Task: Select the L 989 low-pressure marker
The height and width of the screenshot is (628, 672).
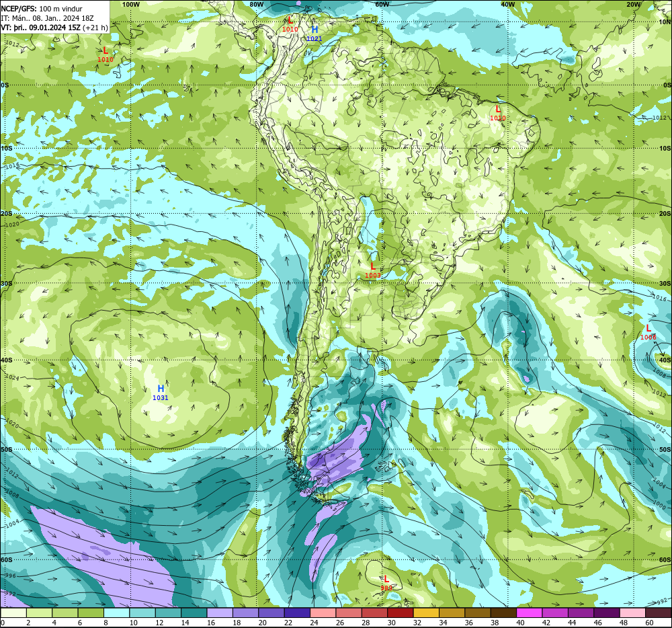Action: (x=386, y=583)
